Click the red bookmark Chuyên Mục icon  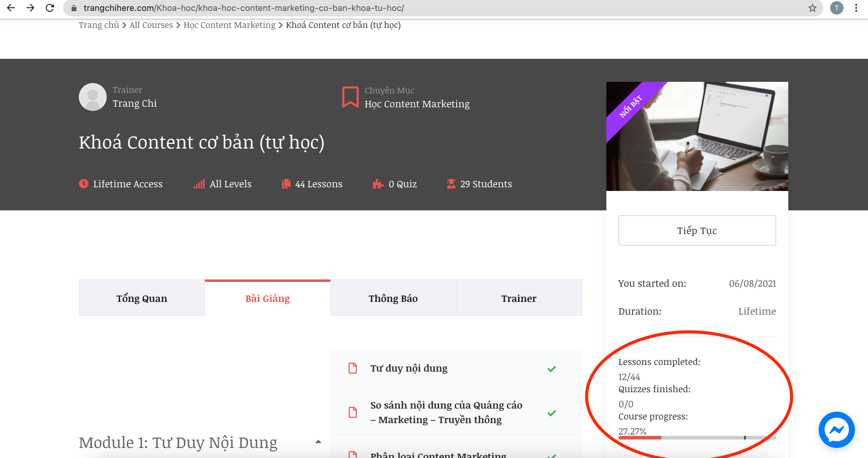[350, 97]
